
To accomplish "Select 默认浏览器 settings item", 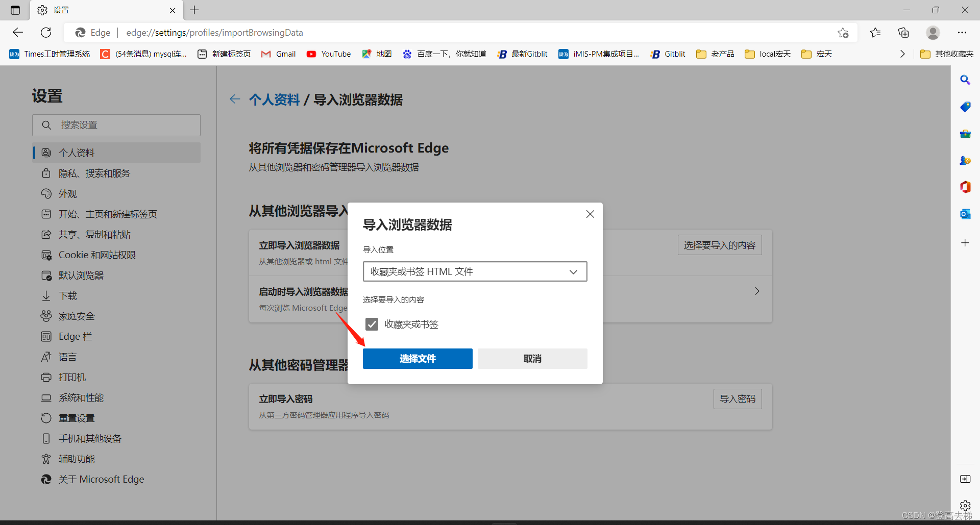I will [x=116, y=276].
